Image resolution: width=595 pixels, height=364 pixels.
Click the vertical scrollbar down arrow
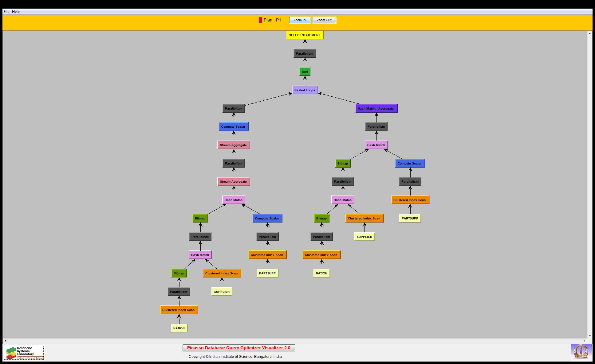(x=589, y=336)
